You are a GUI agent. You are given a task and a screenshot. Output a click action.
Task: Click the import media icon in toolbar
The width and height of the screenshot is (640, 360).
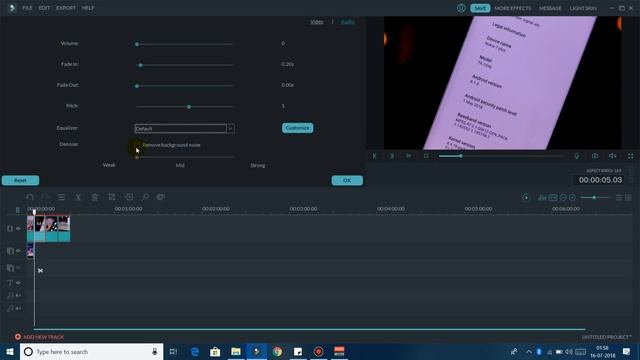[x=129, y=197]
